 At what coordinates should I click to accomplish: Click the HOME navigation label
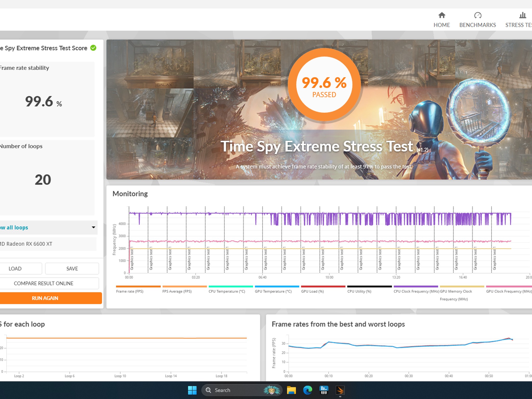442,25
